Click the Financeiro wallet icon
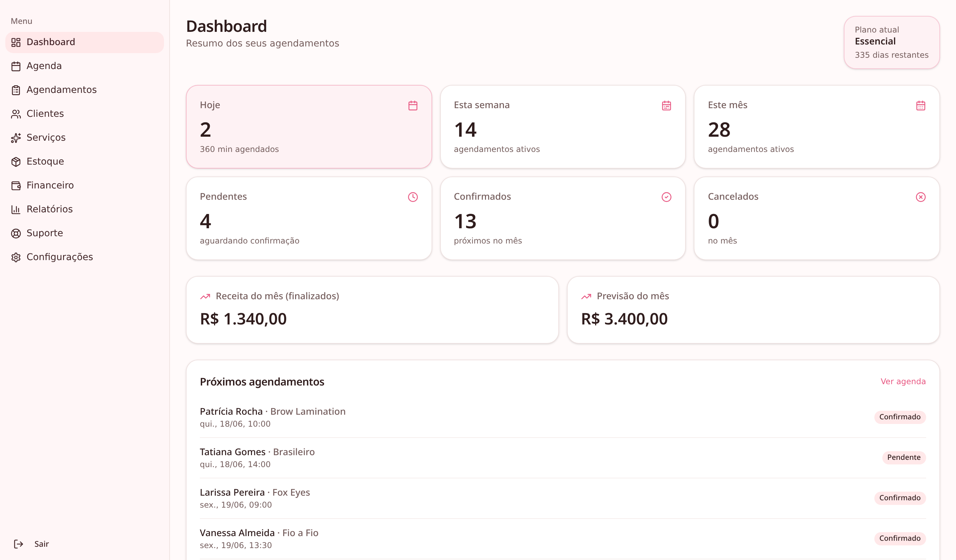956x560 pixels. click(x=16, y=186)
